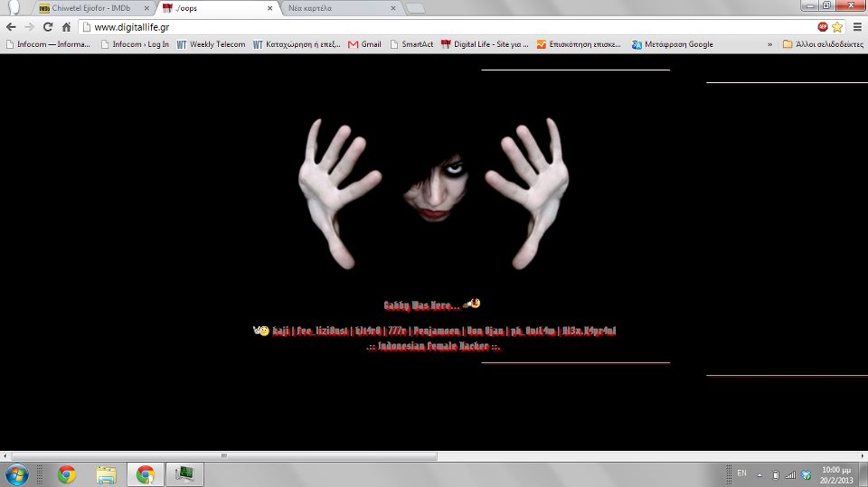
Task: Reload the page with the refresh icon
Action: 48,27
